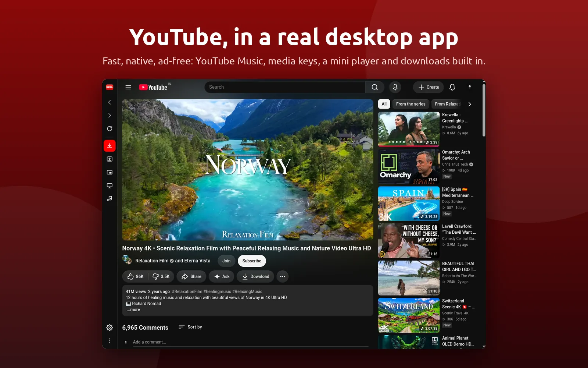Open the Create menu

point(429,87)
